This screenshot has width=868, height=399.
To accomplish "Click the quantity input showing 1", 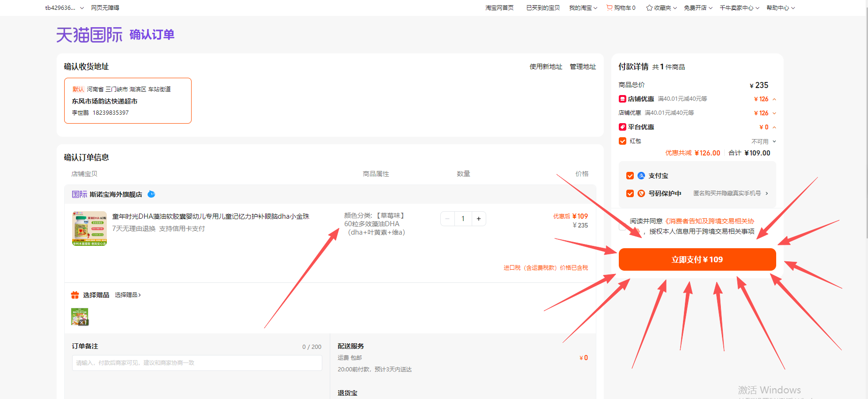I will tap(463, 219).
